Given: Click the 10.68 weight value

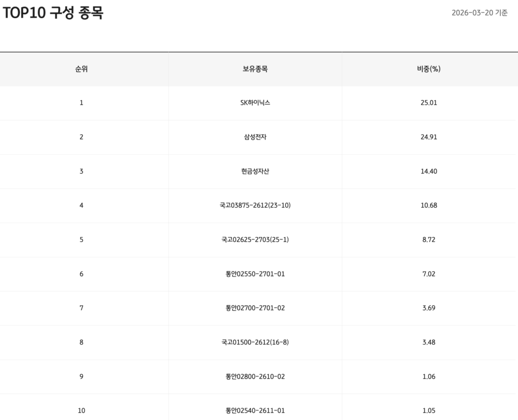Looking at the screenshot, I should (428, 205).
